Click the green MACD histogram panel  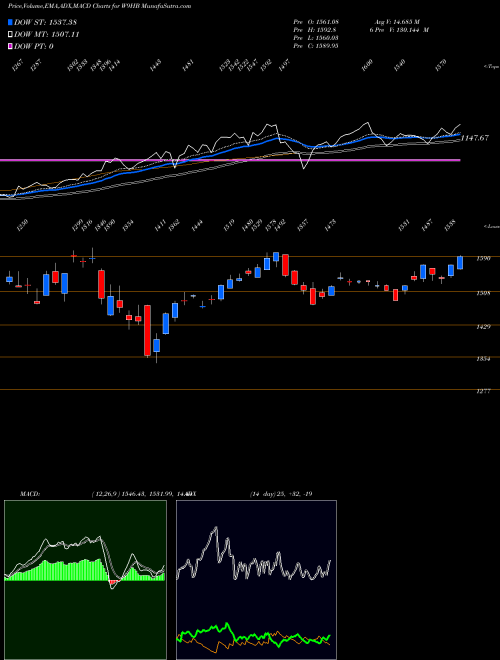(85, 580)
